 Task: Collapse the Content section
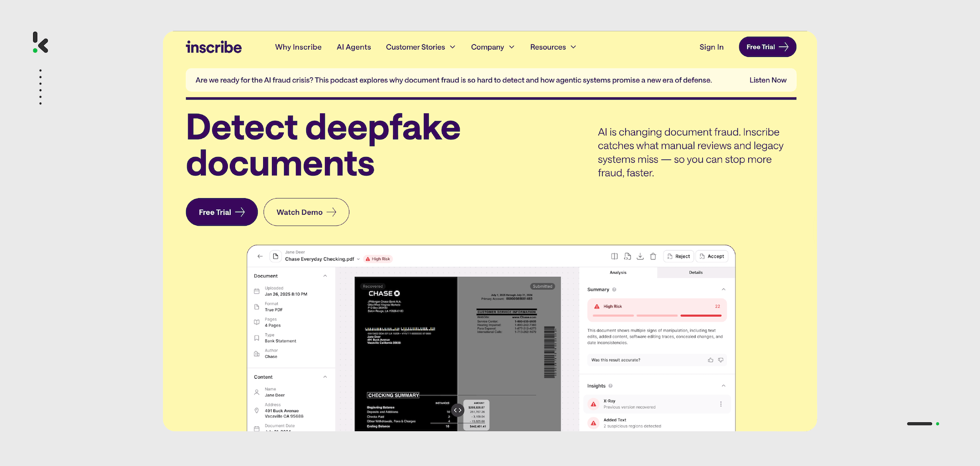point(325,377)
